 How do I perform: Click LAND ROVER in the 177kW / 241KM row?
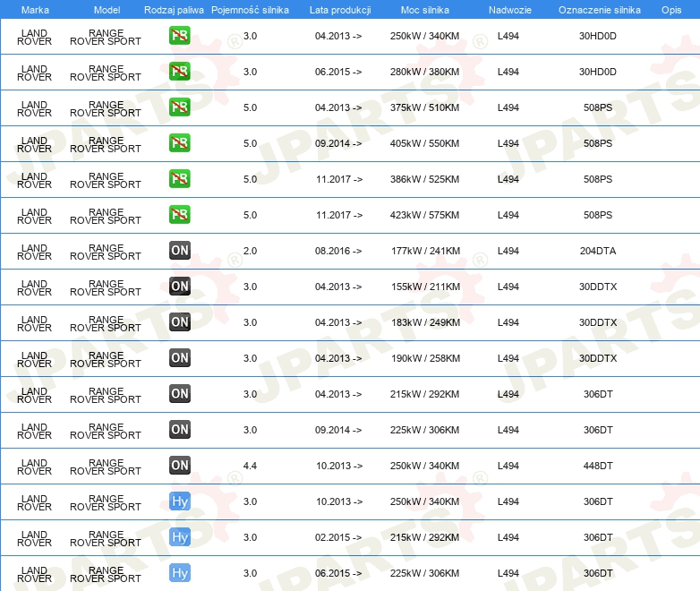point(34,252)
